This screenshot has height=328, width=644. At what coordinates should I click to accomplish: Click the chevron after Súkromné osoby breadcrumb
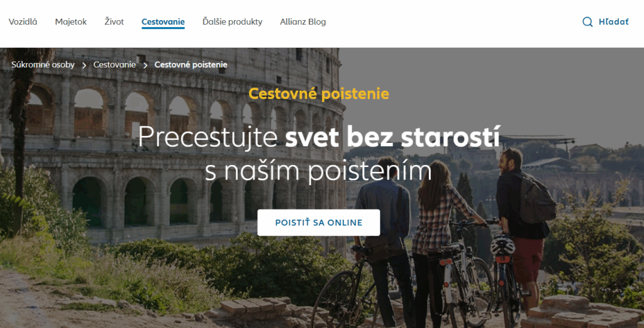[x=84, y=65]
